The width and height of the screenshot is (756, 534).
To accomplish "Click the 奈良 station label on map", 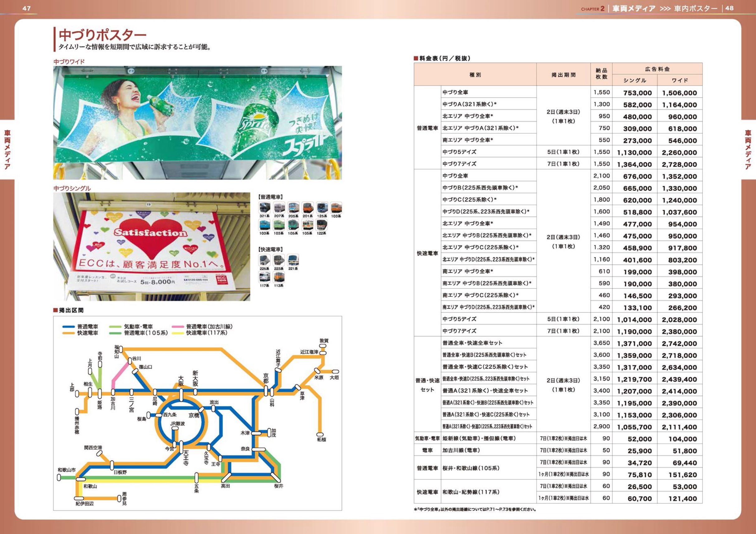I will click(245, 448).
